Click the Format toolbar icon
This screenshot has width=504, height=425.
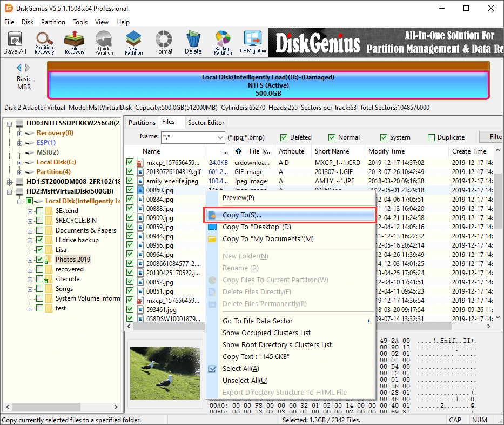(x=164, y=43)
